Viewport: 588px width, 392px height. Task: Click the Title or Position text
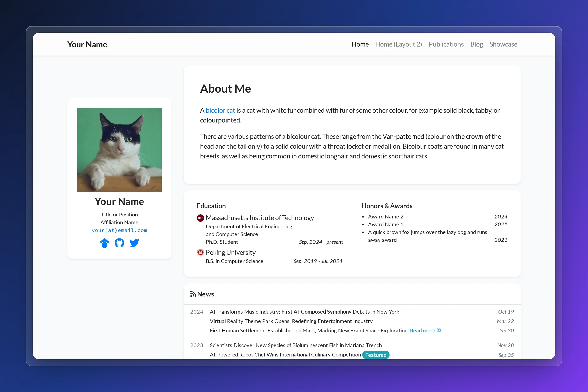tap(119, 215)
